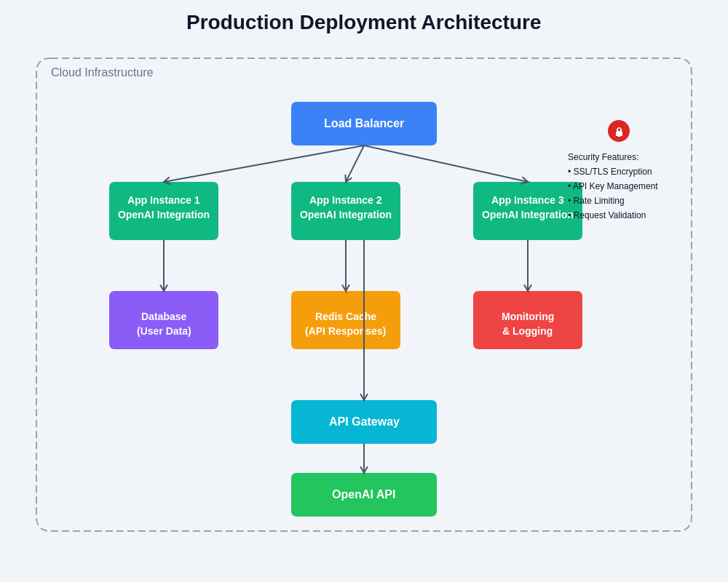The height and width of the screenshot is (582, 728).
Task: Select the Cloud Infrastructure label
Action: 102,73
